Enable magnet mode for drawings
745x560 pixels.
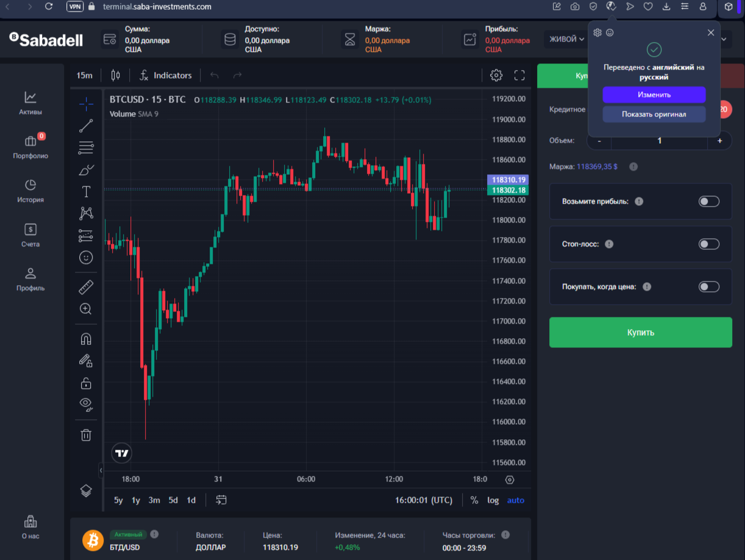86,339
